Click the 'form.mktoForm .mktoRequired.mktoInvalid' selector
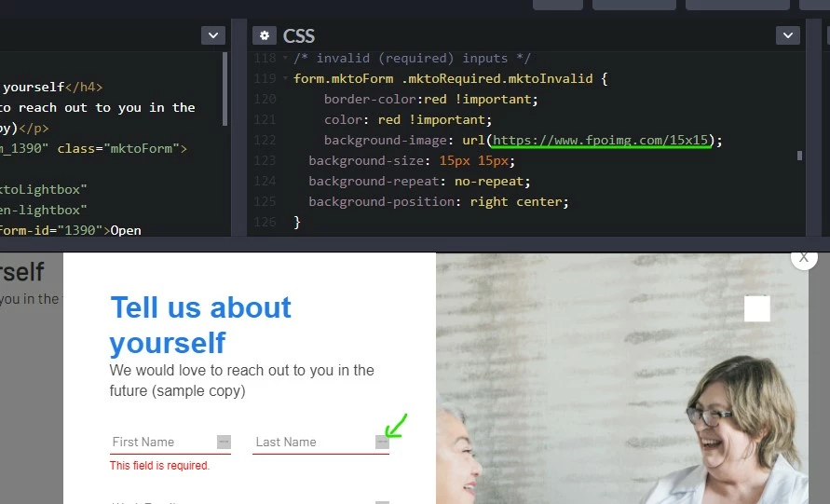 [x=443, y=78]
